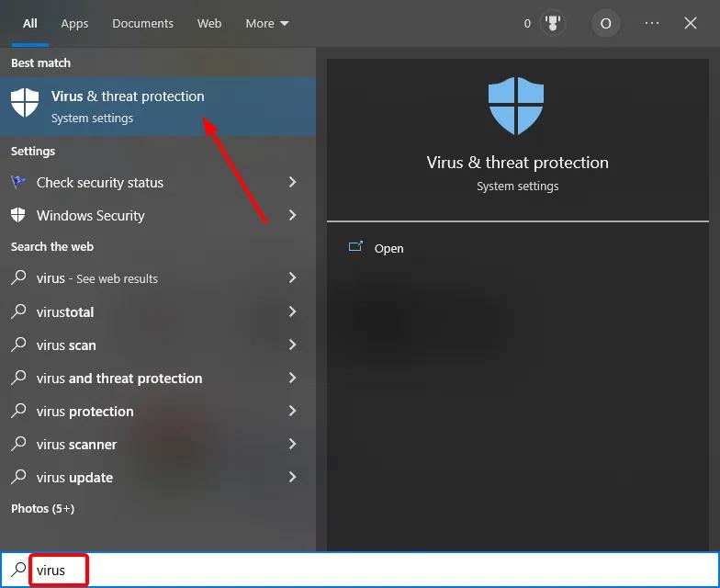This screenshot has height=588, width=720.
Task: Click the search box containing 'virus'
Action: pyautogui.click(x=360, y=570)
